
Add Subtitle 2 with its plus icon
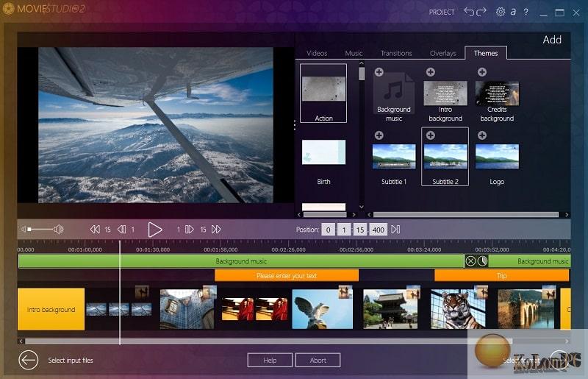[x=431, y=135]
